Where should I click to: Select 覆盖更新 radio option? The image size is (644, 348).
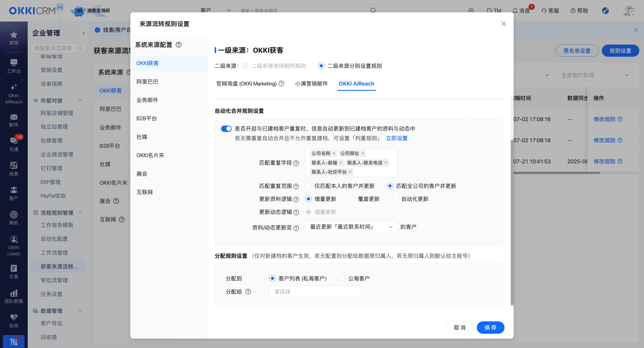pyautogui.click(x=352, y=199)
